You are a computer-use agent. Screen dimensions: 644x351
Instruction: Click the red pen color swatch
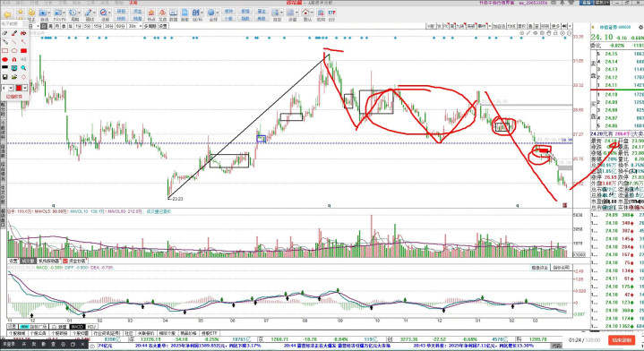19,88
